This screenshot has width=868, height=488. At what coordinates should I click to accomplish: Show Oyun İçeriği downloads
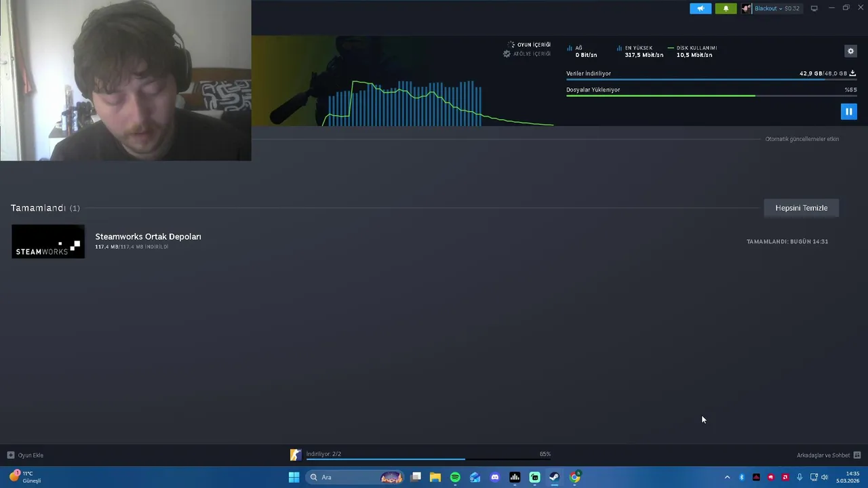click(x=529, y=45)
